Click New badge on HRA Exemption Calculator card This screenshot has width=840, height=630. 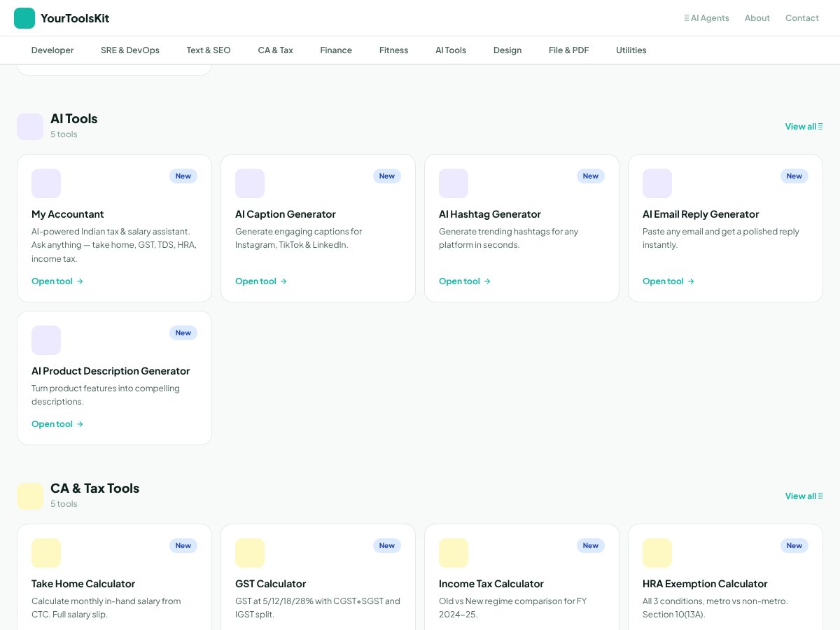point(794,546)
